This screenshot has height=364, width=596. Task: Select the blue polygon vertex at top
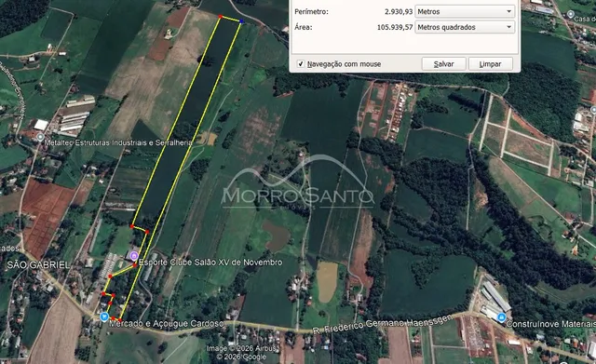(x=241, y=21)
